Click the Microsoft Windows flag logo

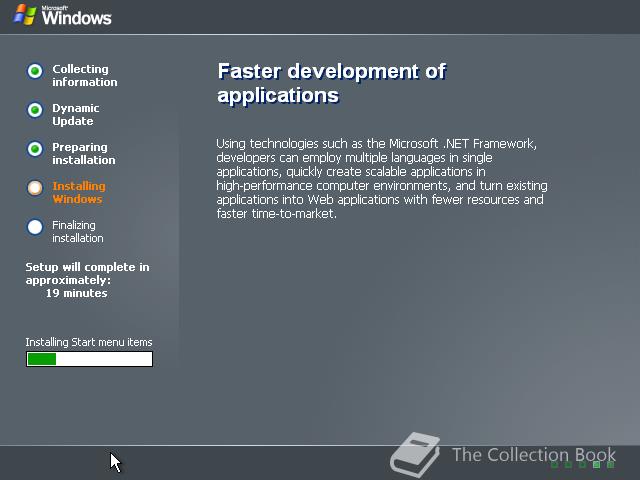pos(25,15)
